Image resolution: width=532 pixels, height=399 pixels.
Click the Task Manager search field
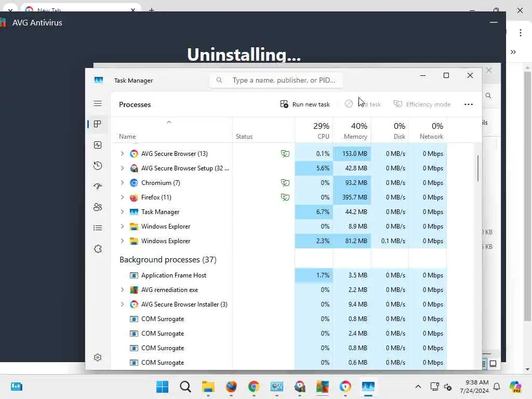[276, 80]
